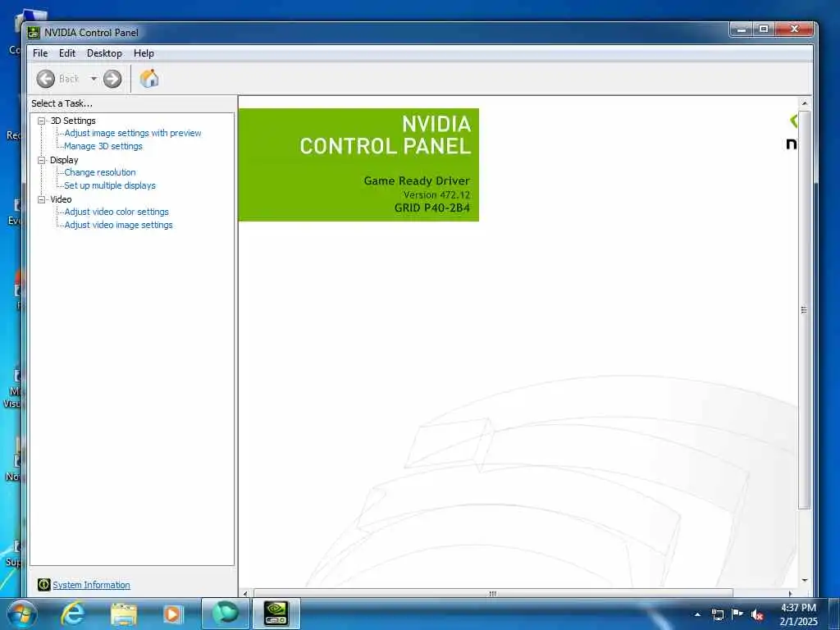
Task: Select the Video category label
Action: (x=61, y=199)
